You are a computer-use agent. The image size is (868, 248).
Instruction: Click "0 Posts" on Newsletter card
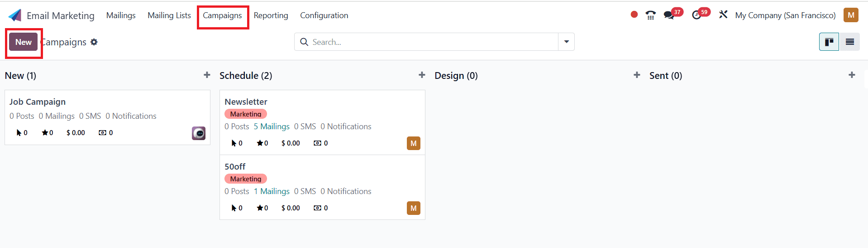pos(237,126)
